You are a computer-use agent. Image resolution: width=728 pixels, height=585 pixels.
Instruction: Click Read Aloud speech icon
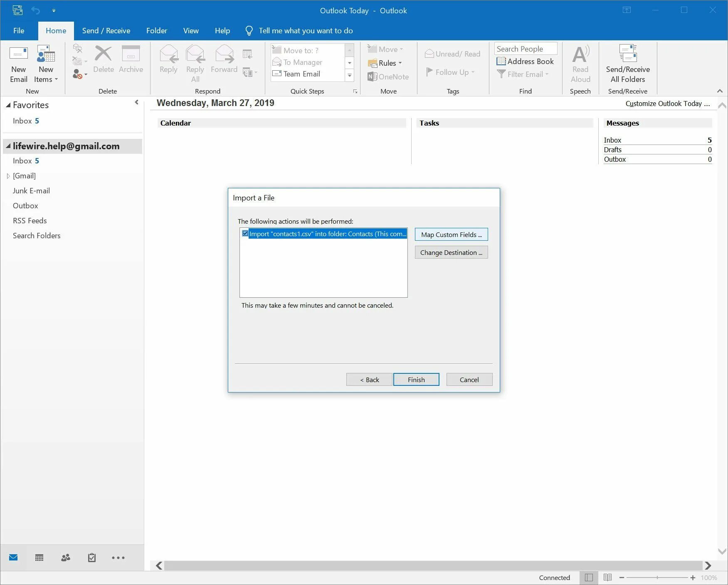pyautogui.click(x=580, y=64)
